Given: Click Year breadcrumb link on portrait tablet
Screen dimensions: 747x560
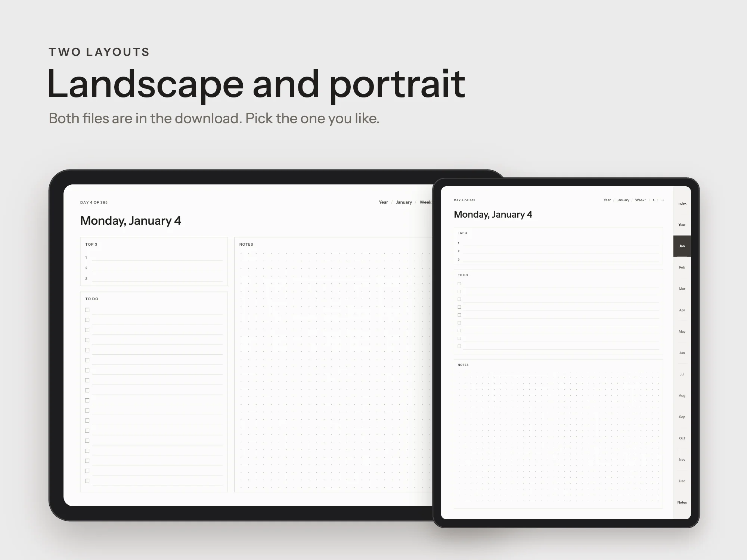Looking at the screenshot, I should (607, 200).
